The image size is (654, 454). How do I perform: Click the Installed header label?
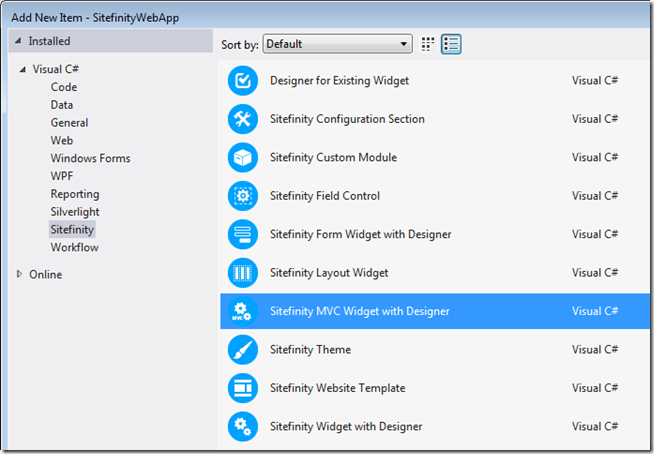click(x=49, y=41)
